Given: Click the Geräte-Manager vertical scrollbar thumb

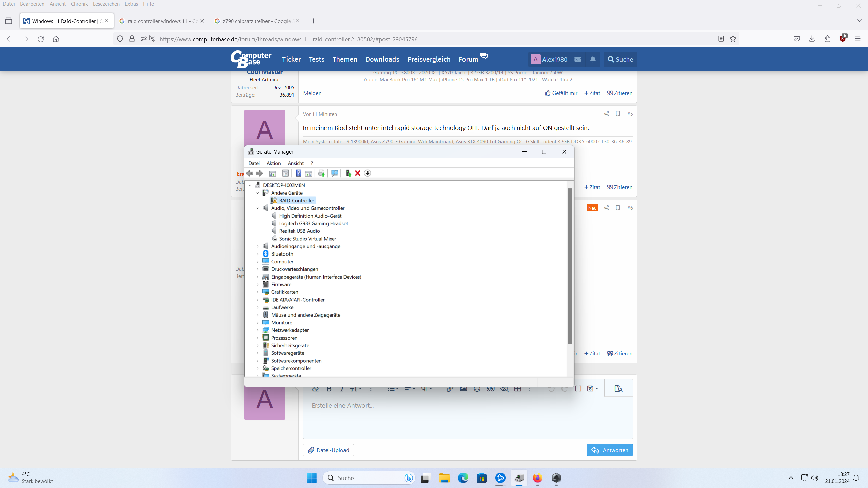Looking at the screenshot, I should (570, 266).
